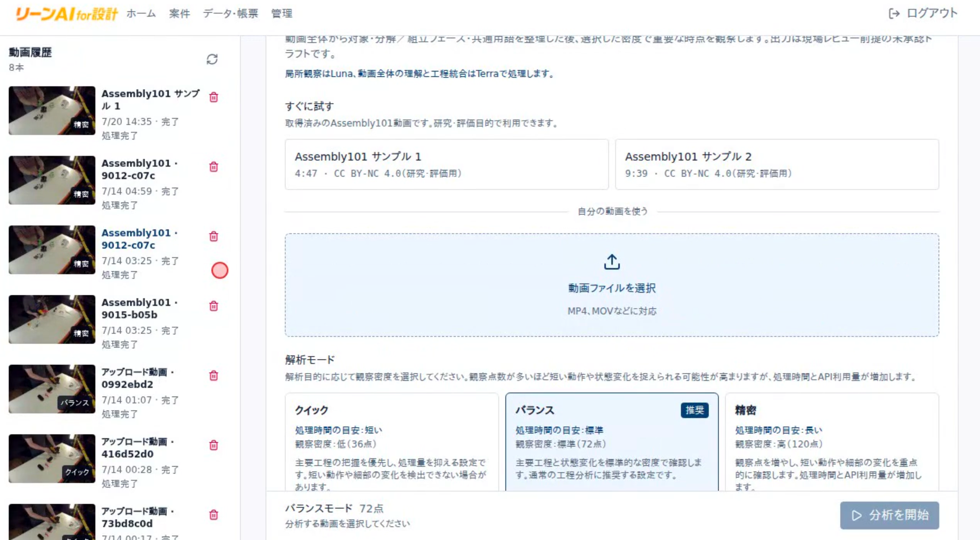This screenshot has height=540, width=980.
Task: Delete the Assembly101 9015-b05b history entry
Action: (214, 306)
